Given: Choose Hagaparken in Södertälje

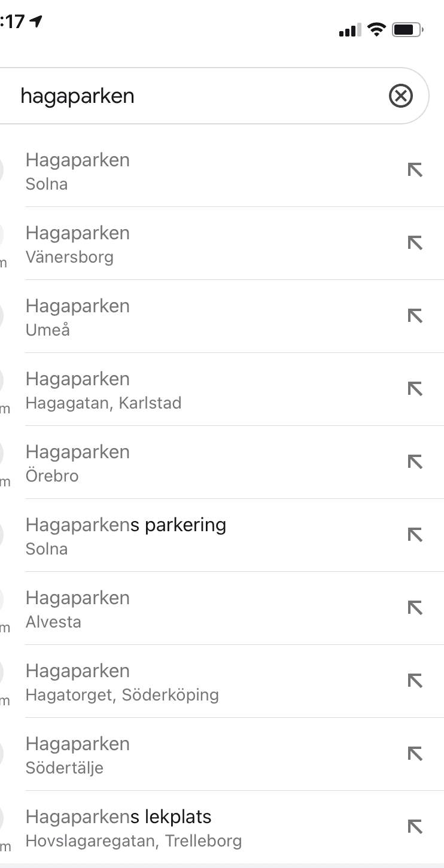Looking at the screenshot, I should click(x=180, y=755).
